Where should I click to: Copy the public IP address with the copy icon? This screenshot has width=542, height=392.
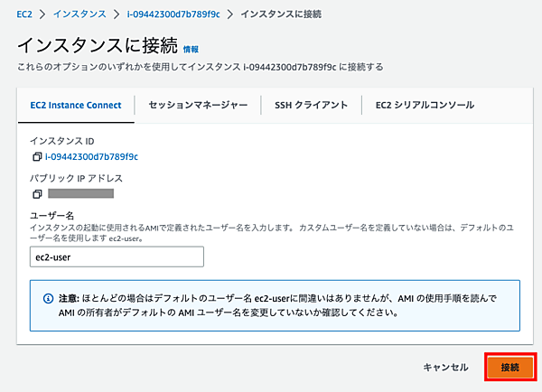pos(37,193)
